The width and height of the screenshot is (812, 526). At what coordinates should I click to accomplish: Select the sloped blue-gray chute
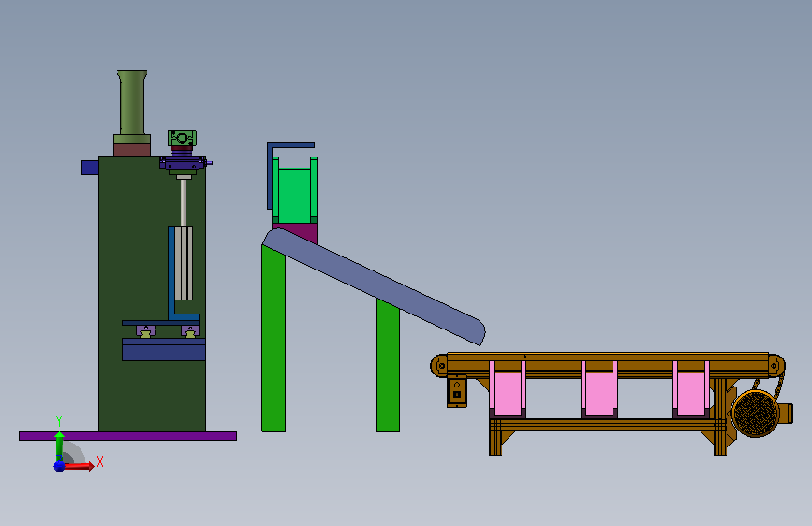tap(374, 285)
